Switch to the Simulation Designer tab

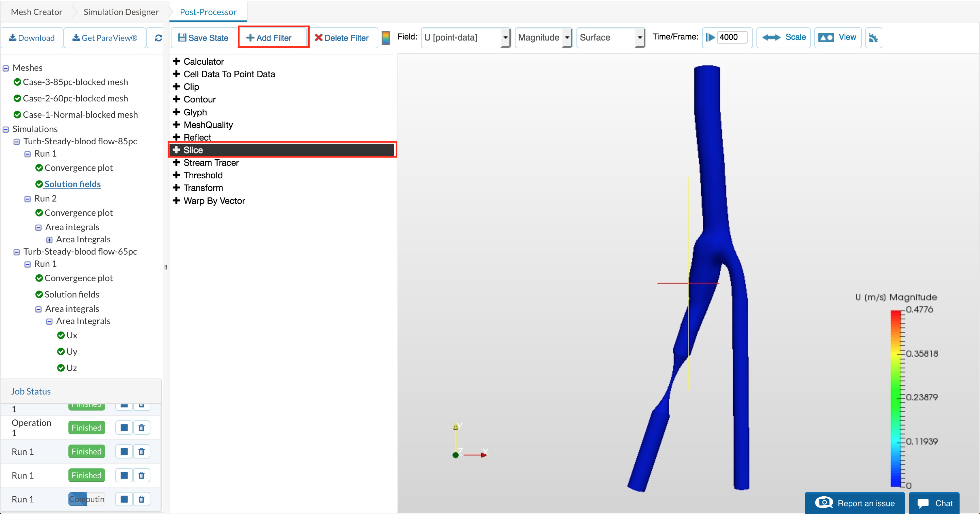[x=120, y=12]
